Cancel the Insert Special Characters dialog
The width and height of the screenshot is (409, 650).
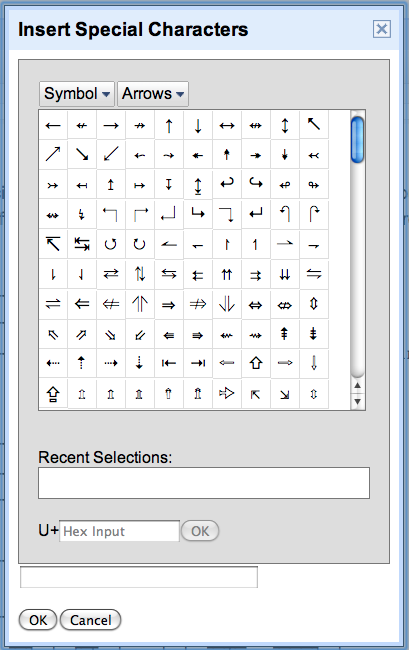tap(90, 620)
